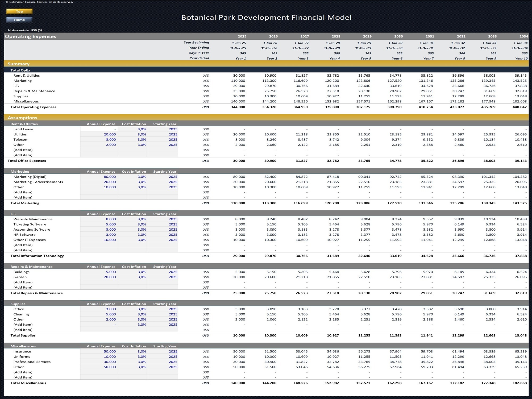Click the Land Lease row label

(23, 129)
